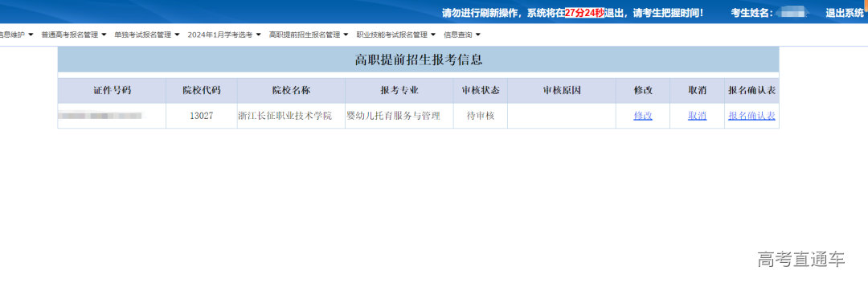The image size is (868, 291).
Task: Click the 审核原因 column header
Action: tap(561, 91)
